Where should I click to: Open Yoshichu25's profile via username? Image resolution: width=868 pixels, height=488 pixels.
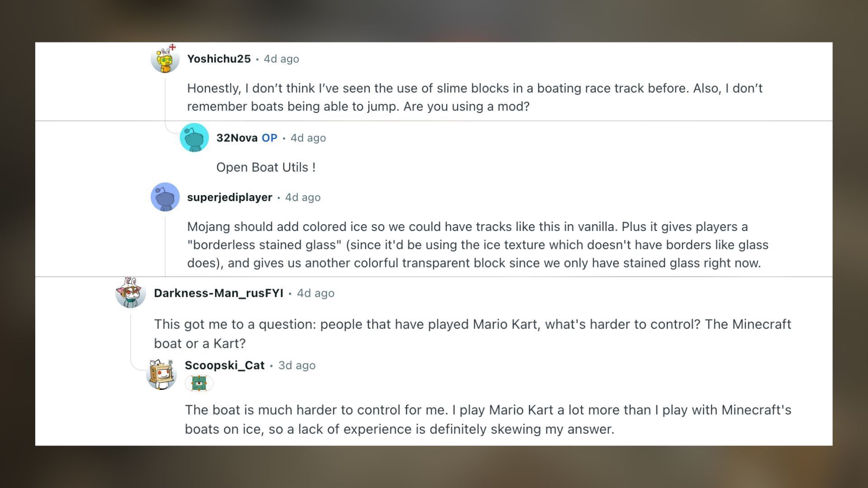(219, 59)
